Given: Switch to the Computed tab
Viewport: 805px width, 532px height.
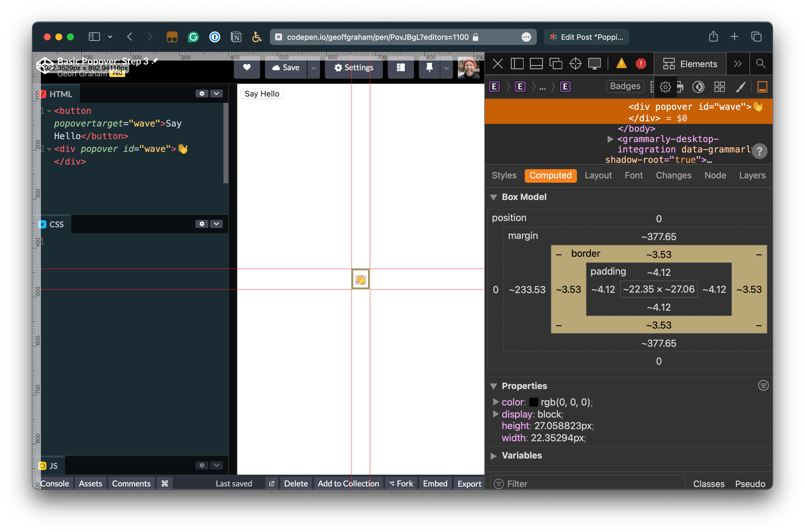Looking at the screenshot, I should (x=550, y=176).
